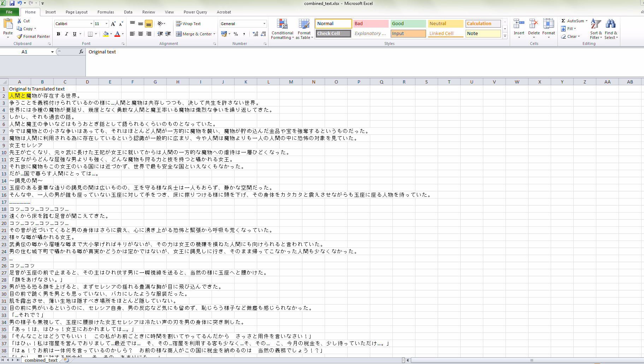Open Sort & Filter options
644x364 pixels.
596,29
